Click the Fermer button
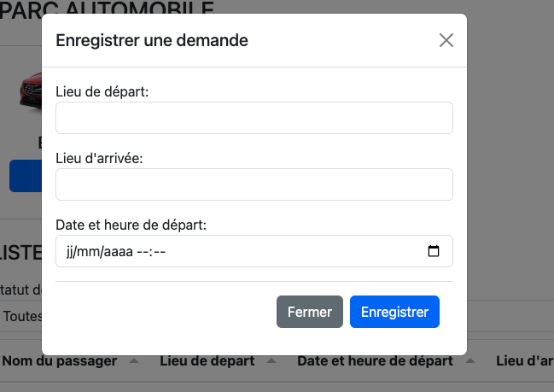The width and height of the screenshot is (554, 392). (310, 312)
